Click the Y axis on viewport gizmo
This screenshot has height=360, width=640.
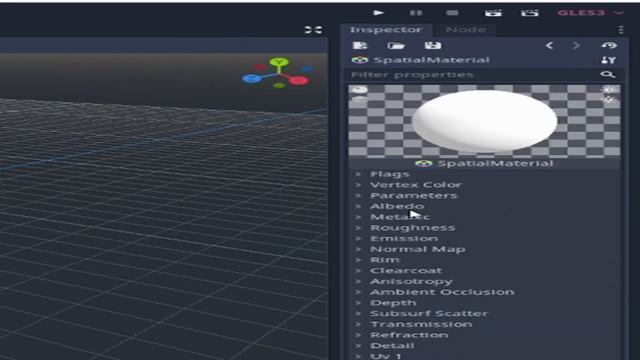[x=279, y=62]
